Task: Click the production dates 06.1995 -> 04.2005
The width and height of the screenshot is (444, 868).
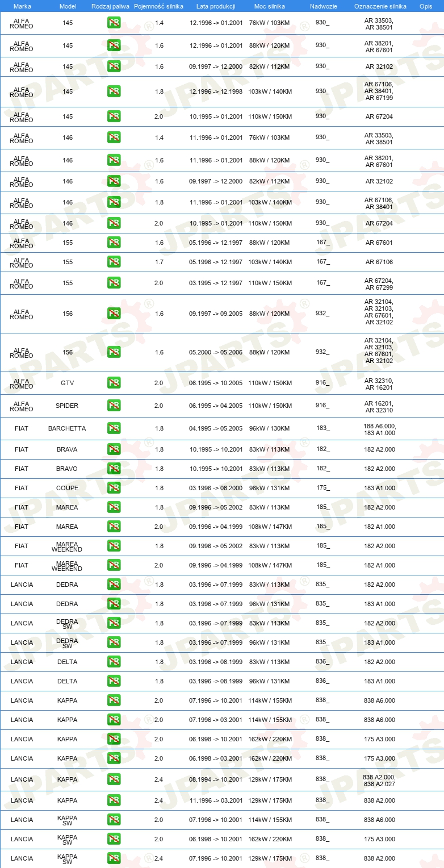Action: click(x=216, y=406)
